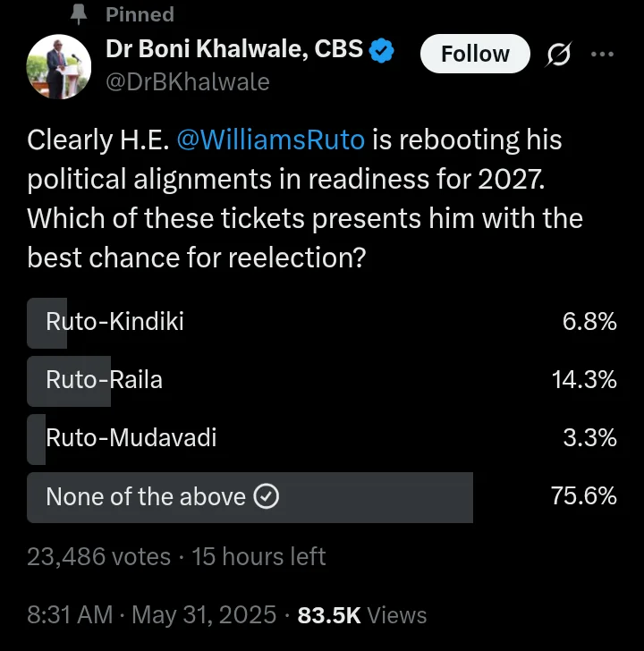Select the None of the above option
This screenshot has height=651, width=644.
[322, 497]
